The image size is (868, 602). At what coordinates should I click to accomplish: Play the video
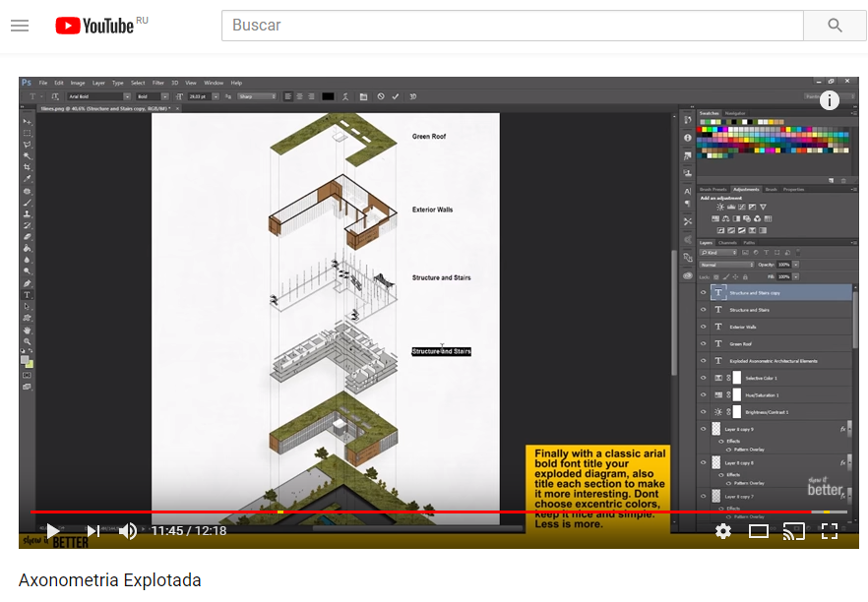[x=52, y=531]
